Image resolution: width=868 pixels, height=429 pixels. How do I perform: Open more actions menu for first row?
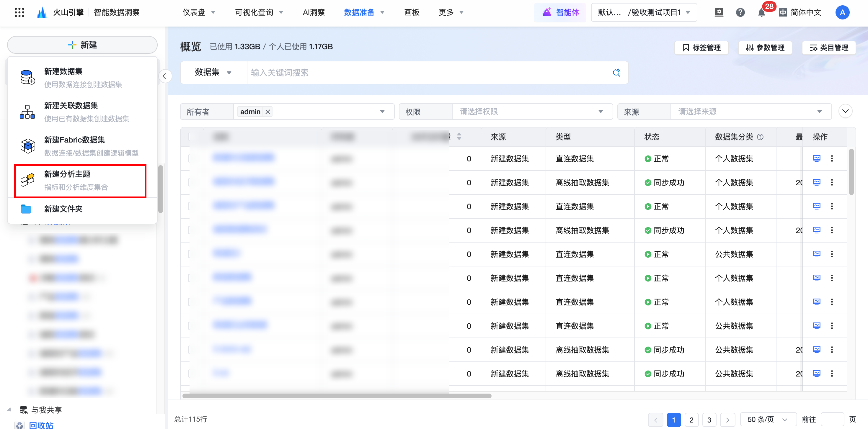832,158
